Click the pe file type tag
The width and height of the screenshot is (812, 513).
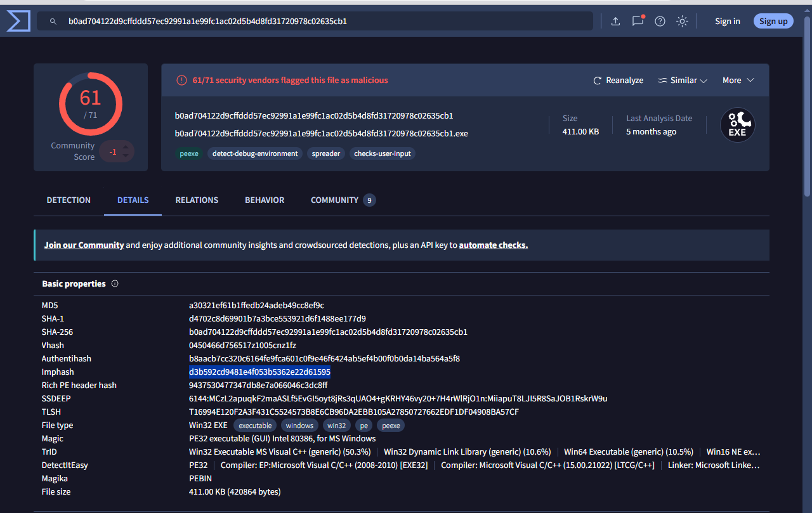[363, 425]
